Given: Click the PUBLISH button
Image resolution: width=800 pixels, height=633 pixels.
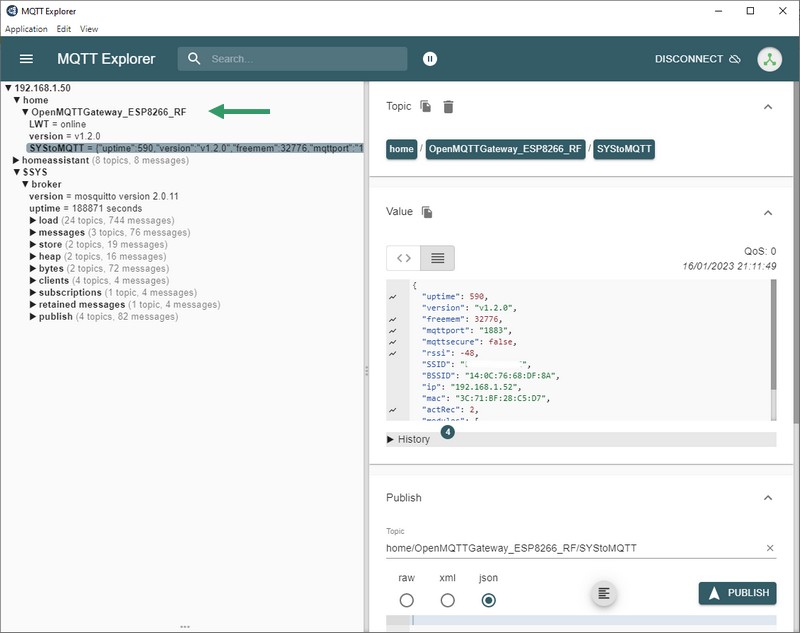Looking at the screenshot, I should pos(737,593).
